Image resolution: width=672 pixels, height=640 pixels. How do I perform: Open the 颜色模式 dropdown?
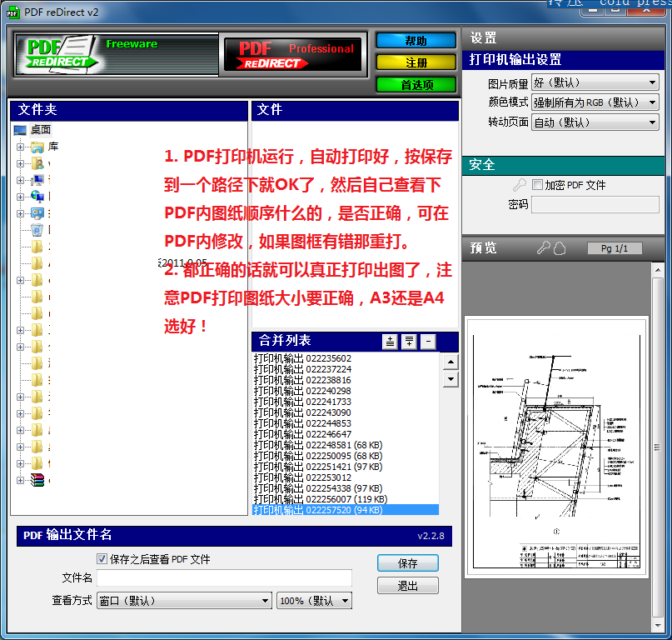coord(595,102)
